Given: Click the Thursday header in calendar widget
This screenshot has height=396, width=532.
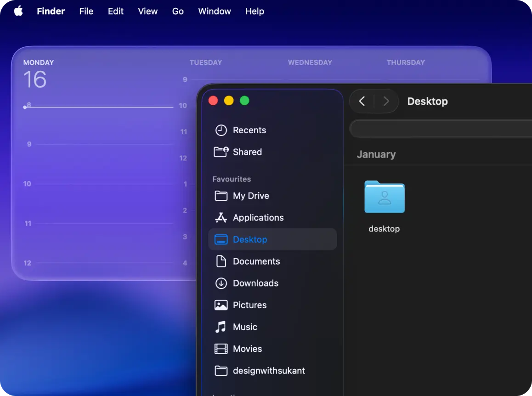Looking at the screenshot, I should pyautogui.click(x=406, y=62).
